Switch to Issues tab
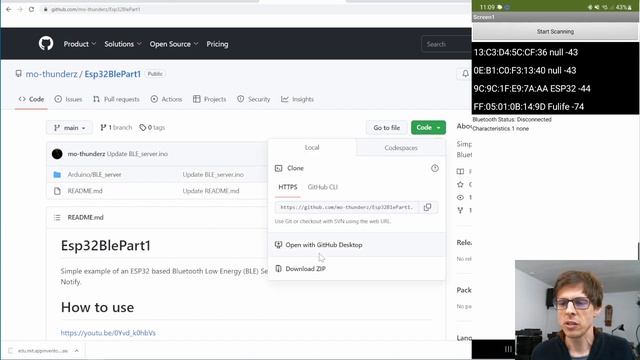 [x=68, y=99]
